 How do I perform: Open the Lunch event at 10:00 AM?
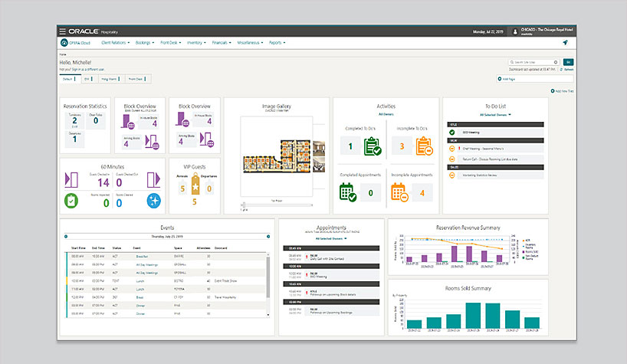pos(140,281)
